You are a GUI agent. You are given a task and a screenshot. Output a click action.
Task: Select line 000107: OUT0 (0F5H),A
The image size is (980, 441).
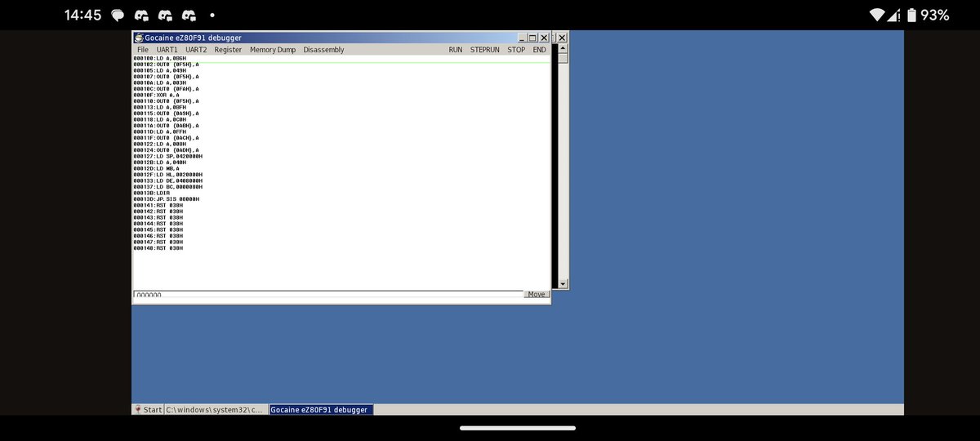167,77
